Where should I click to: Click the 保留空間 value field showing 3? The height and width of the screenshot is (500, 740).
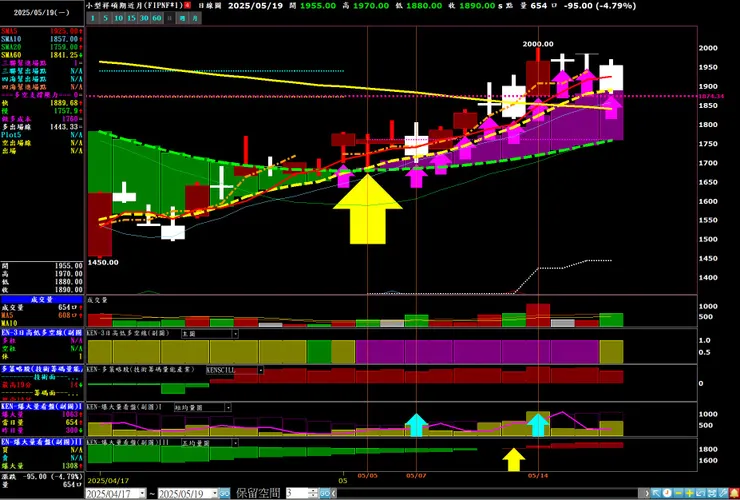click(x=296, y=493)
